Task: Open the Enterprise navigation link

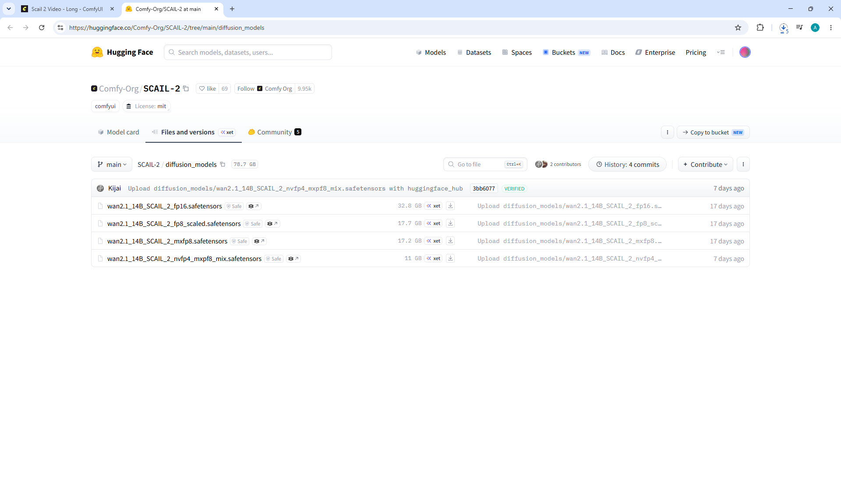Action: (655, 53)
